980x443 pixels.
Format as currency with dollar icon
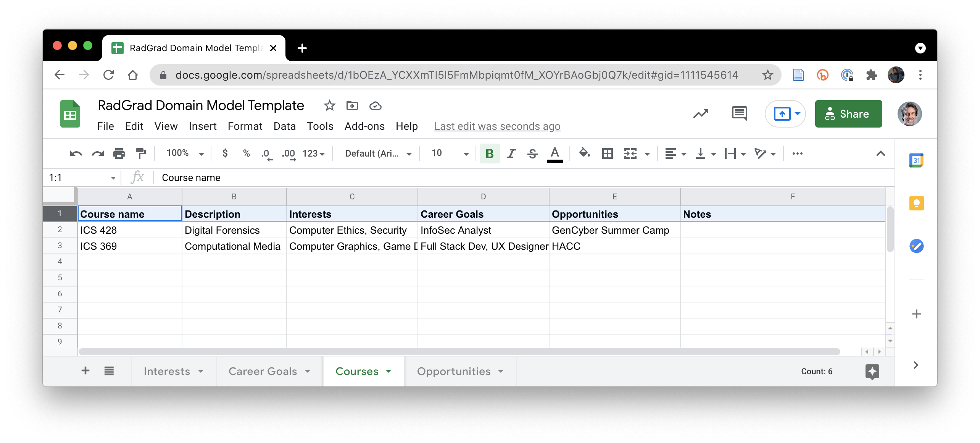(x=225, y=154)
